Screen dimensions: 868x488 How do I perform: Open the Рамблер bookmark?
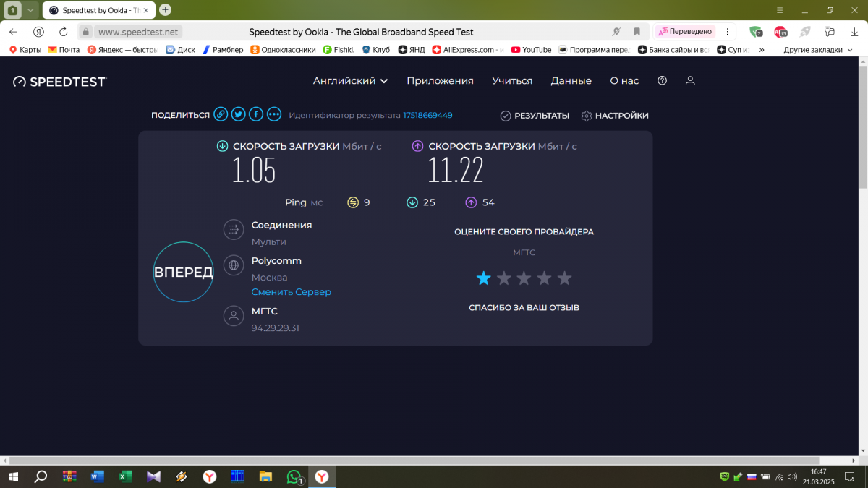(x=223, y=50)
